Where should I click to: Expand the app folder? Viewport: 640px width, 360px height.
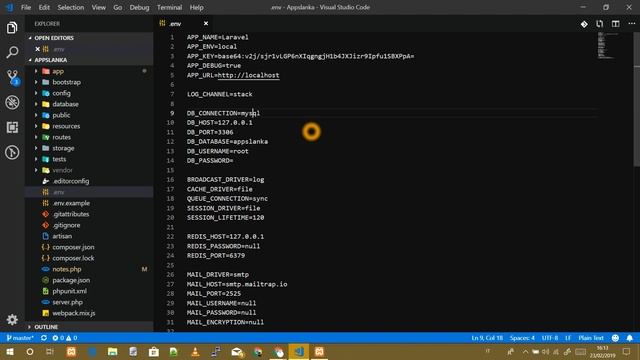pos(89,71)
